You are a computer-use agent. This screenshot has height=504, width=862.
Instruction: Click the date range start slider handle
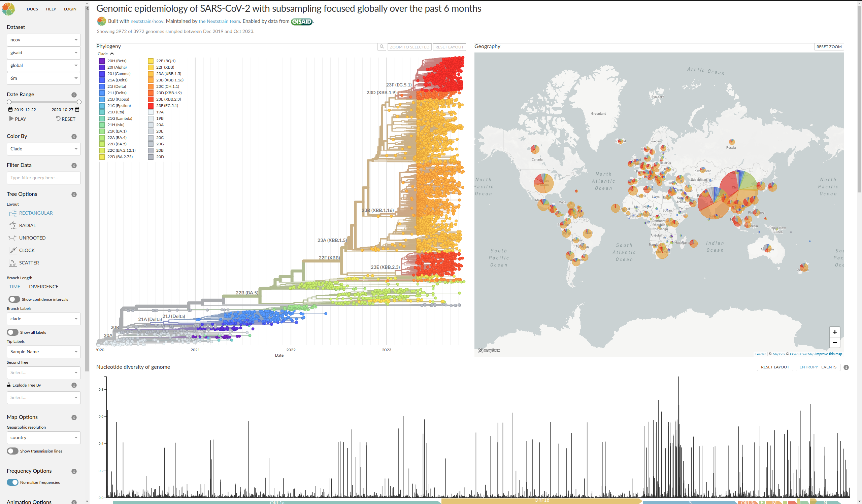pos(9,102)
